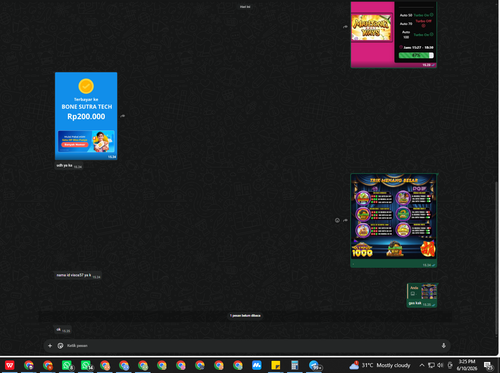Screen dimensions: 500x373
Task: Open the attach plus icon in message bar
Action: click(x=50, y=346)
